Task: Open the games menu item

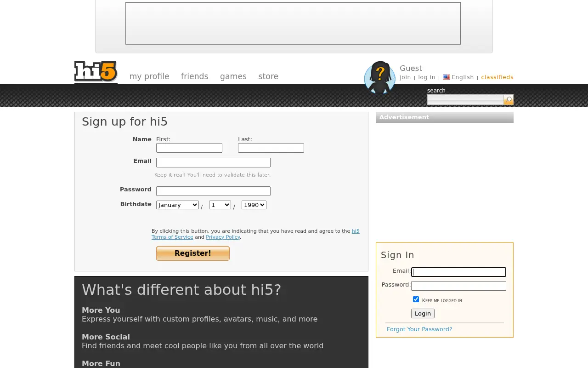Action: (x=233, y=76)
